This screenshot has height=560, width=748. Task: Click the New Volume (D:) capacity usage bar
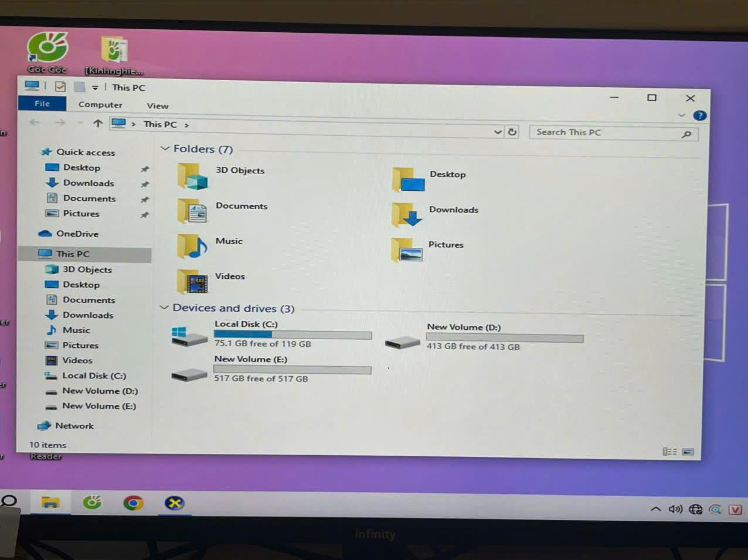[505, 338]
